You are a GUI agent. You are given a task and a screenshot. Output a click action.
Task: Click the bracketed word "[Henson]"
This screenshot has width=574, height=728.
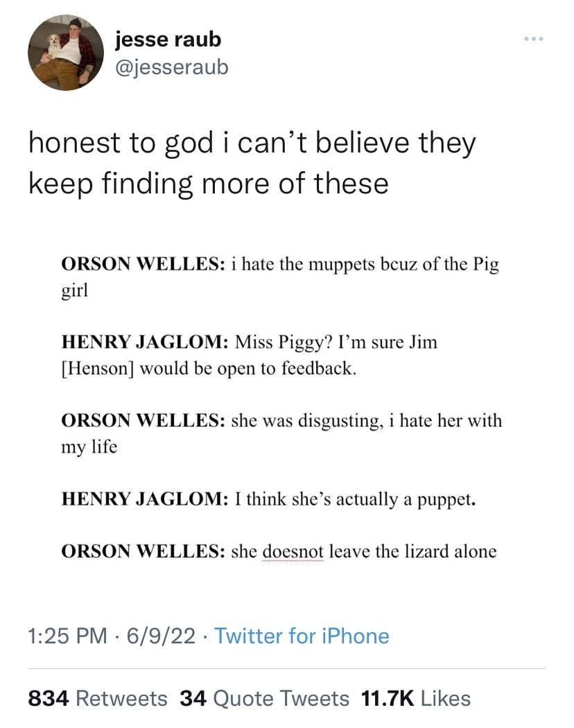[x=96, y=368]
